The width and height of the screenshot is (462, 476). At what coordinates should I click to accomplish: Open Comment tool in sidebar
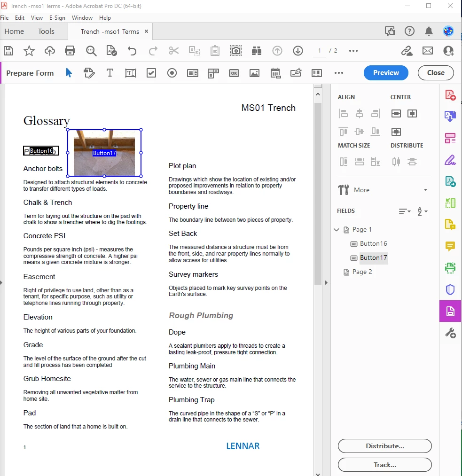click(x=450, y=246)
